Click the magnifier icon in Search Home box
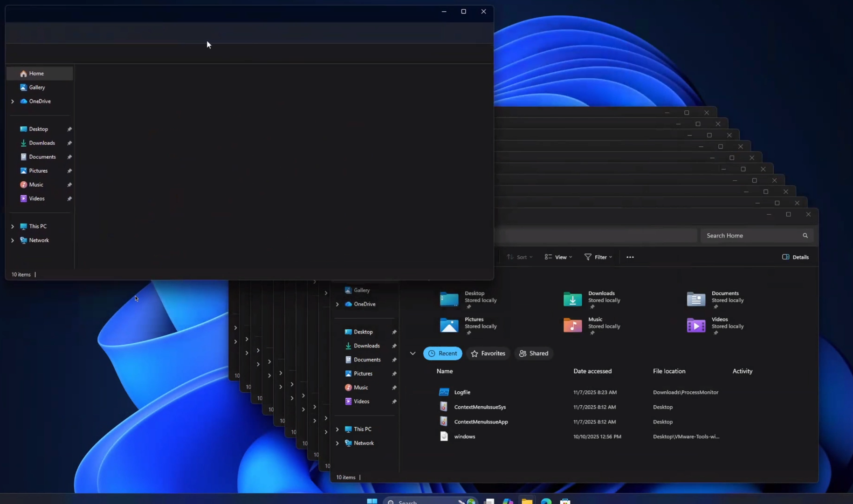Image resolution: width=853 pixels, height=504 pixels. (805, 236)
